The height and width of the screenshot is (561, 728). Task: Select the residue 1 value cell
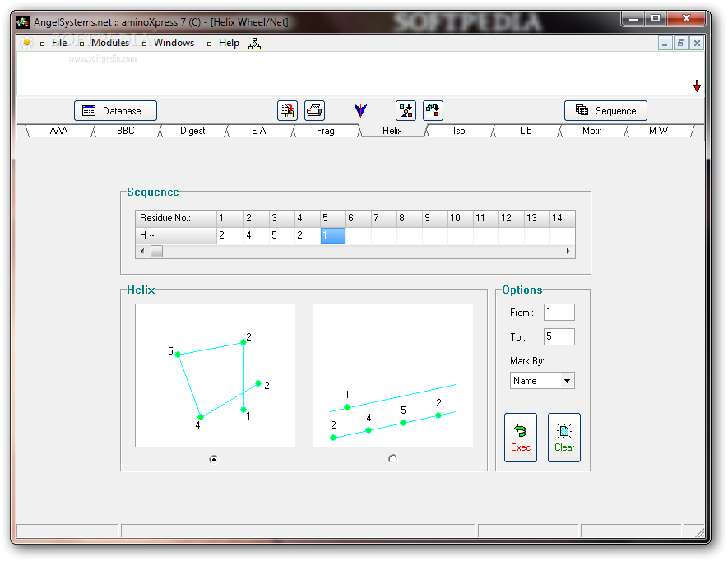pyautogui.click(x=230, y=235)
